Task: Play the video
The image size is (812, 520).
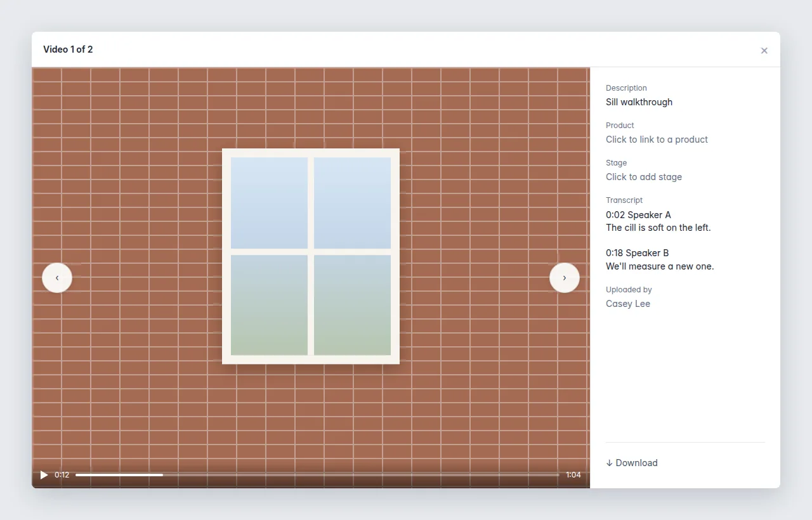Action: click(x=44, y=475)
